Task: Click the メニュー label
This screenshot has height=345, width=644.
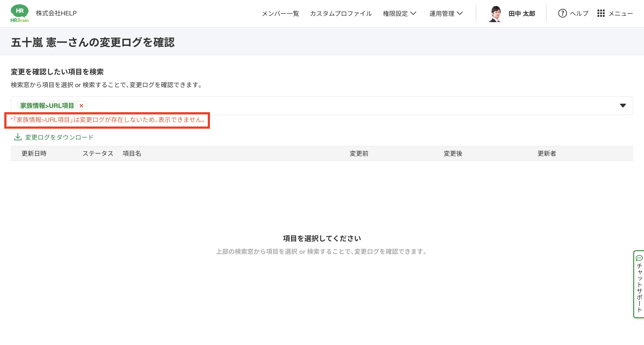Action: click(x=621, y=13)
